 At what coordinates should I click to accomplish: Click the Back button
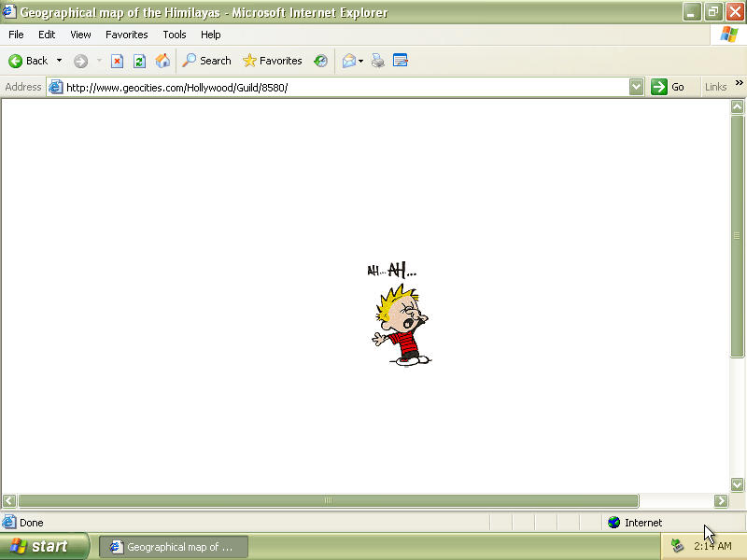coord(28,61)
